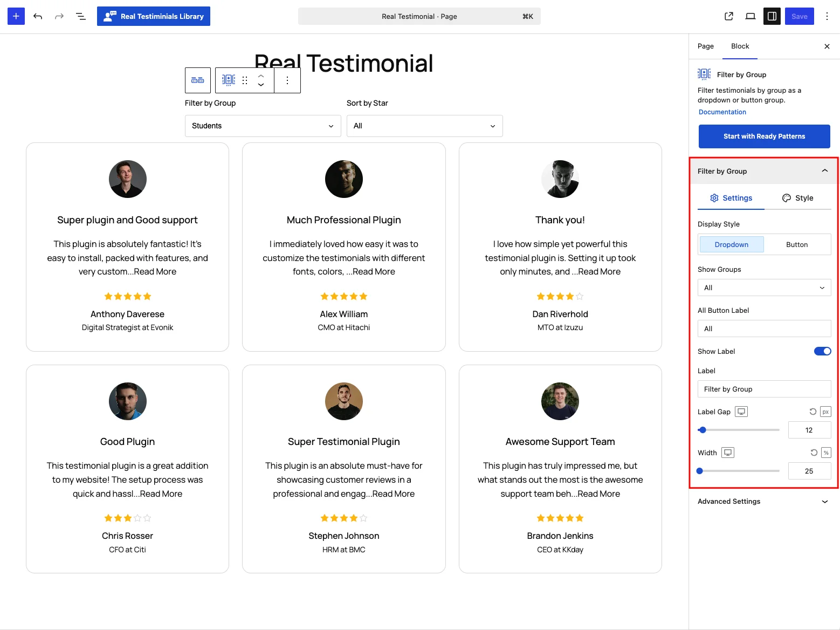
Task: Click the All Button Label field
Action: point(765,328)
